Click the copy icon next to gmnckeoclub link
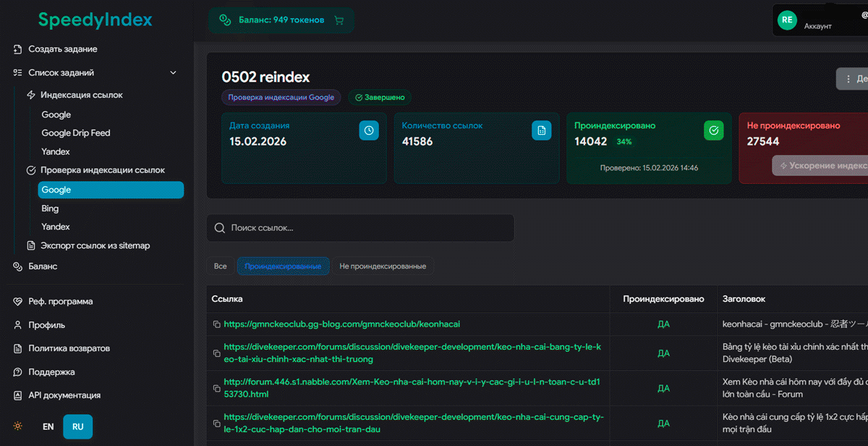This screenshot has width=868, height=446. pos(216,324)
